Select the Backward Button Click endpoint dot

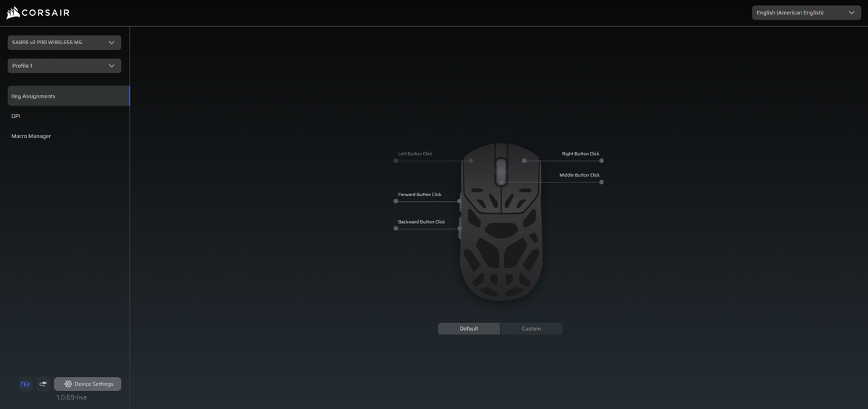396,228
